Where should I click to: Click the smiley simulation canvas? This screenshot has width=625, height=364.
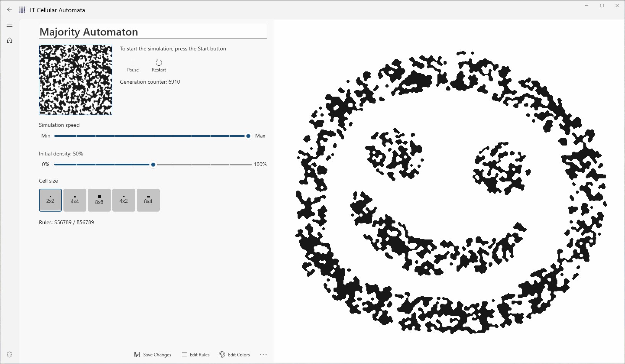(x=449, y=191)
